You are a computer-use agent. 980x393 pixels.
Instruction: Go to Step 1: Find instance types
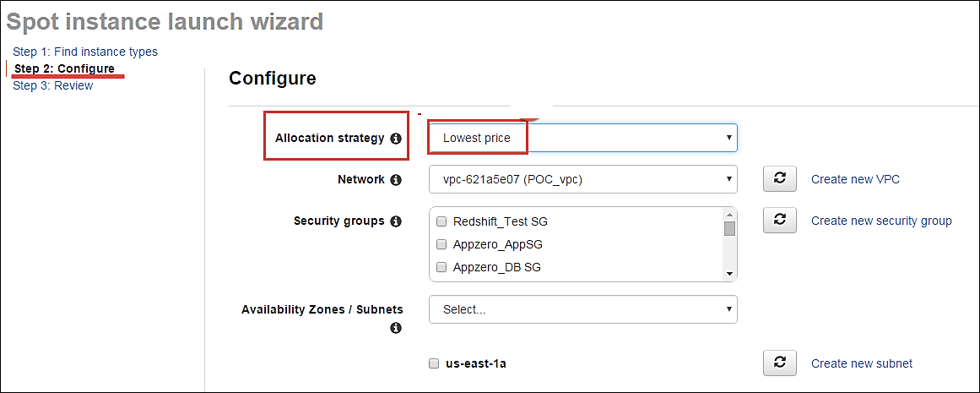coord(85,52)
